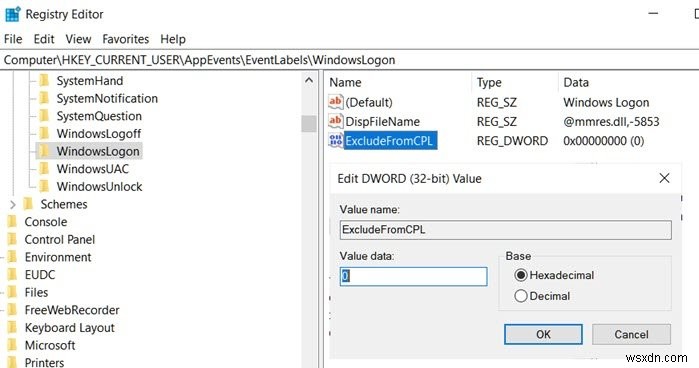The image size is (699, 368).
Task: Select the Control Panel key label
Action: (x=60, y=240)
